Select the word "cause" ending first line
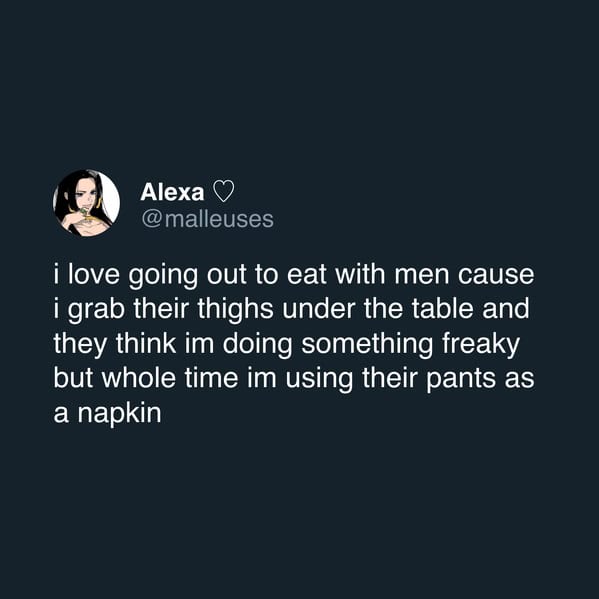Screen dimensions: 599x599 pyautogui.click(x=495, y=275)
